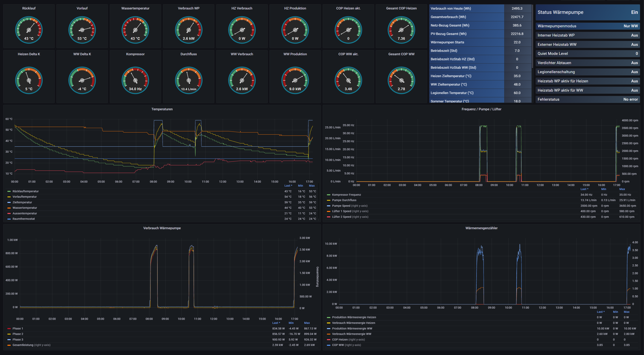The width and height of the screenshot is (644, 355).
Task: Sort Wärmemengenzähler legend by Last column
Action: [x=600, y=312]
